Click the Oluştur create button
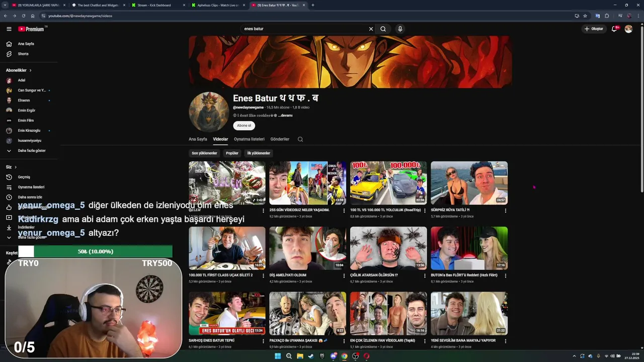This screenshot has height=362, width=644. (594, 29)
